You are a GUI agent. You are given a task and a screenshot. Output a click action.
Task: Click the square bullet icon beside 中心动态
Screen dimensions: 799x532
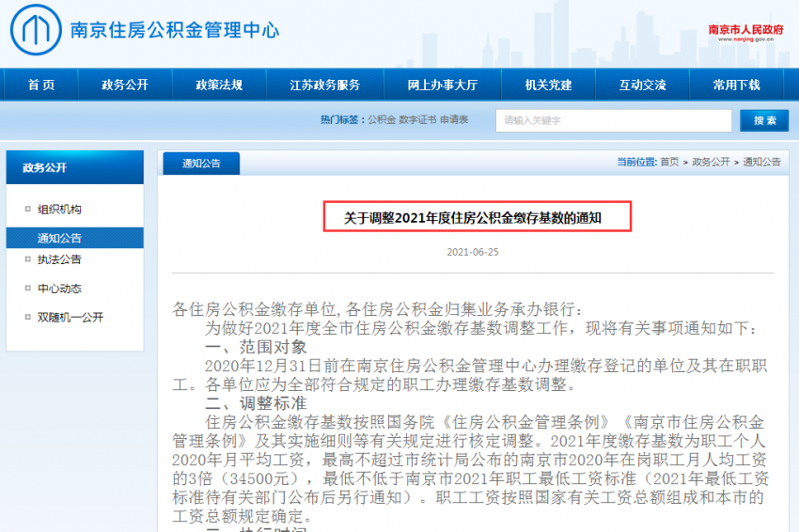[x=27, y=289]
